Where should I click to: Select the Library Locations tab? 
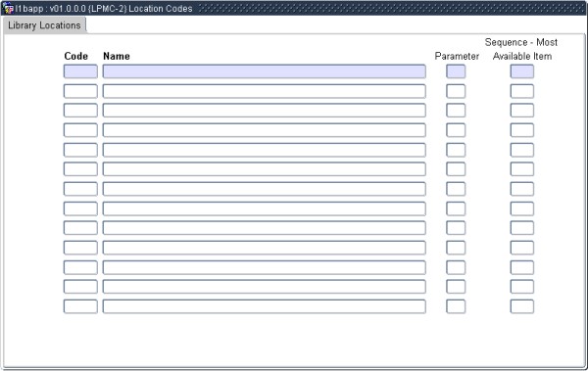(44, 25)
